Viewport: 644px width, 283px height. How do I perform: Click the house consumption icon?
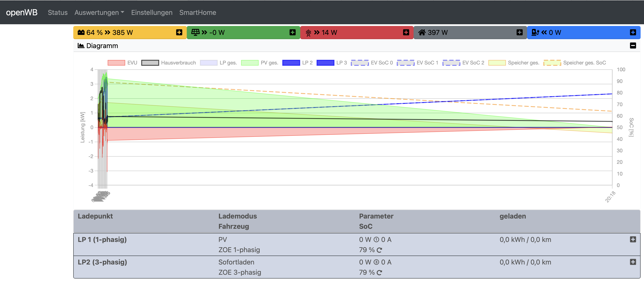[422, 33]
